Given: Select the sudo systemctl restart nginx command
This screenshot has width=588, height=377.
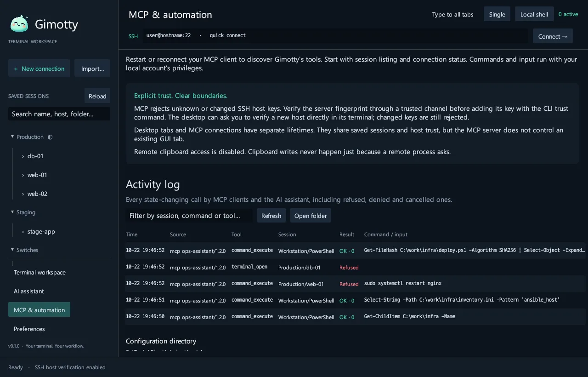Looking at the screenshot, I should 403,284.
